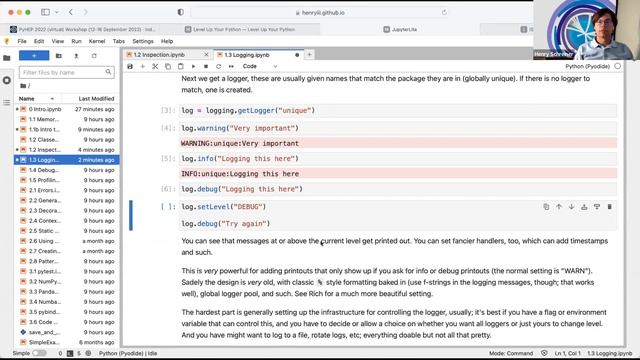Open the running kernels sidebar icon
This screenshot has height=360, width=640.
coord(7,80)
